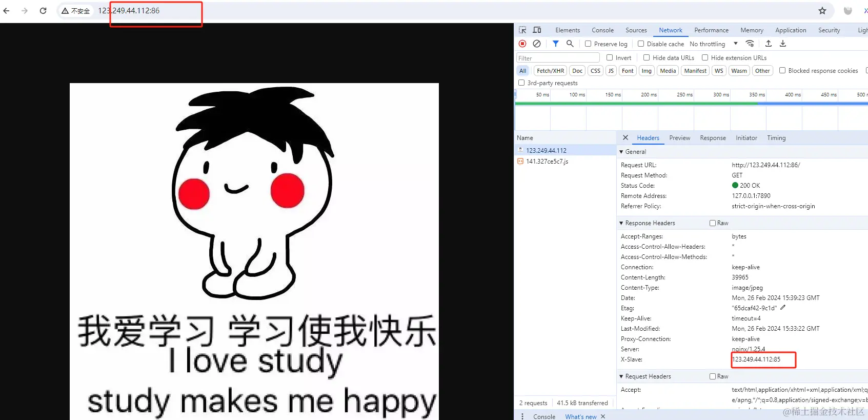
Task: Open network search magnifier
Action: coord(570,44)
